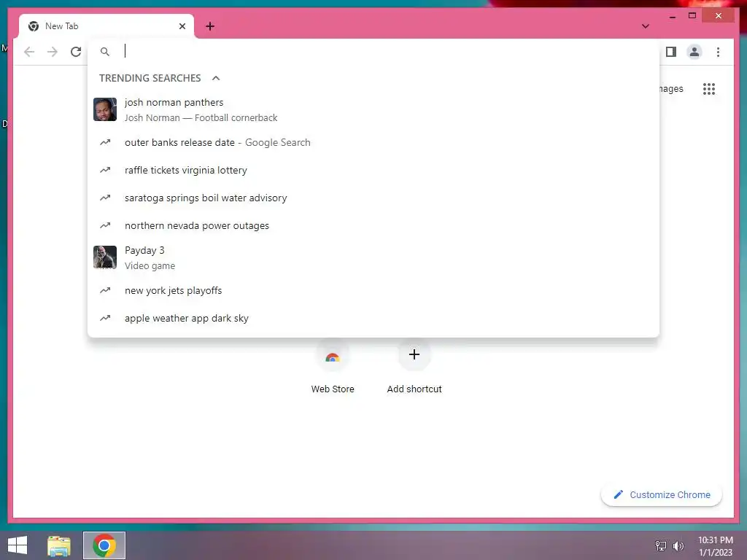The width and height of the screenshot is (747, 560).
Task: Click the Chrome taskbar icon
Action: pos(104,545)
